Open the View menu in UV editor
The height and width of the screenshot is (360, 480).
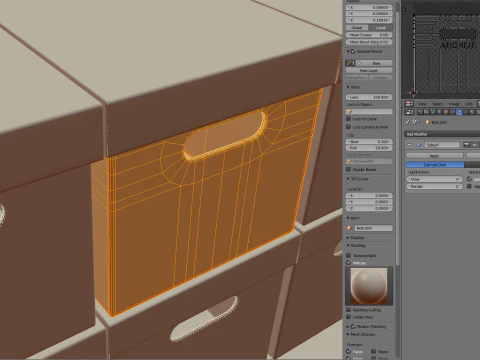422,104
